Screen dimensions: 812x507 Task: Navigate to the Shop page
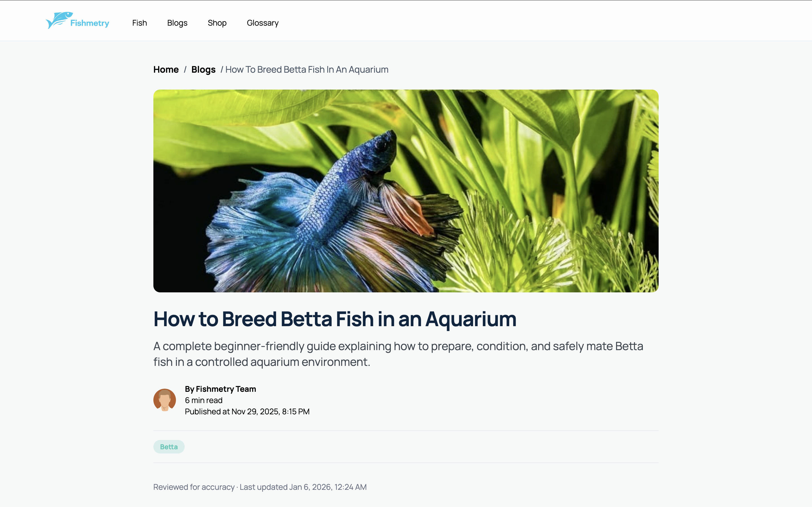pyautogui.click(x=217, y=23)
